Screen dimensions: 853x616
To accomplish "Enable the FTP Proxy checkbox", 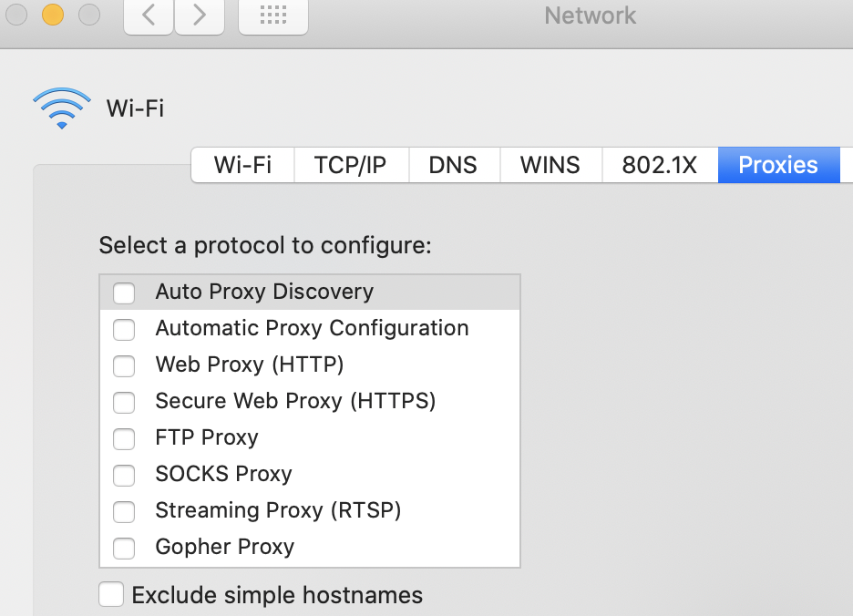I will [x=123, y=438].
